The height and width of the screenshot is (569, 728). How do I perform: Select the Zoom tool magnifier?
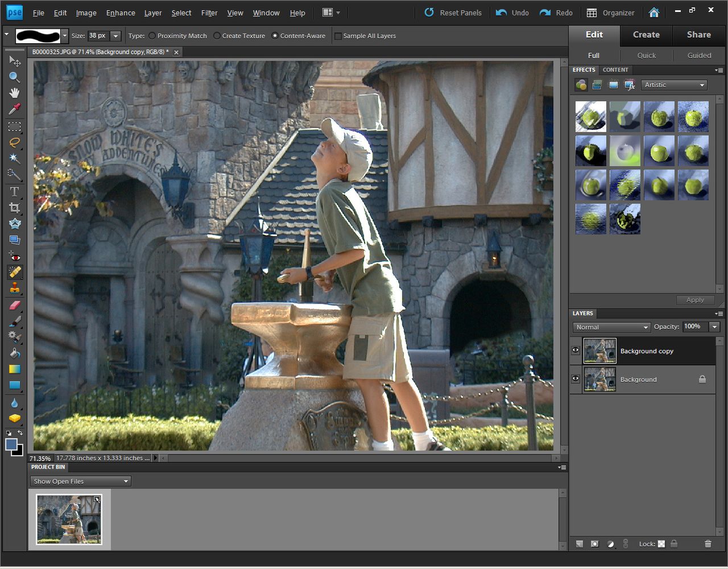pos(14,77)
